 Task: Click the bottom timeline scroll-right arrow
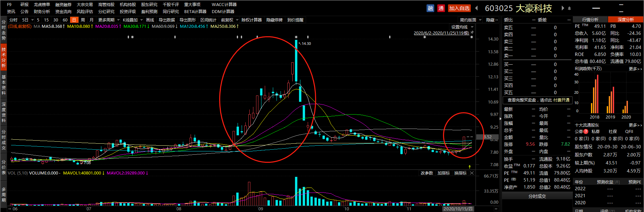496,209
